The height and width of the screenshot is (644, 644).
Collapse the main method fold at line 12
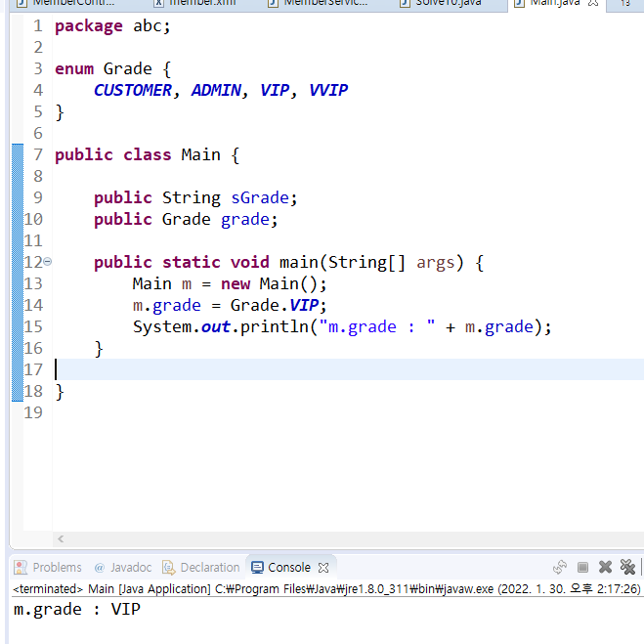click(x=48, y=262)
